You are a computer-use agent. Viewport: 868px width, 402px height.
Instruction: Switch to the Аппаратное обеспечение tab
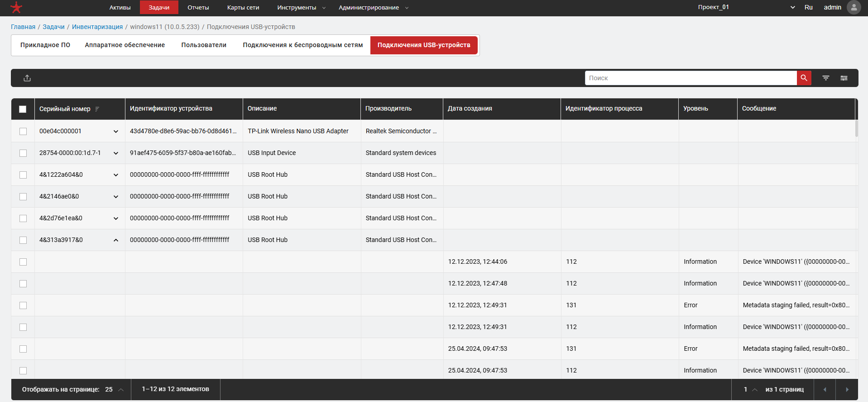pyautogui.click(x=125, y=45)
